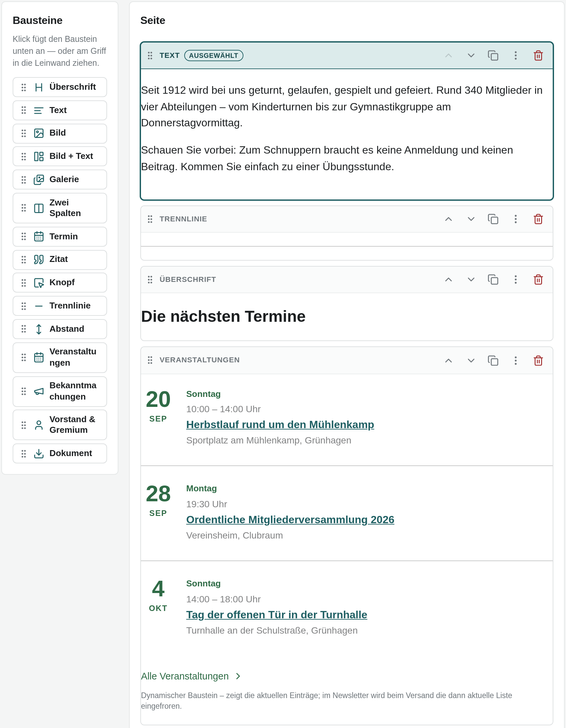Click the Veranstaltungen block drag handle
The image size is (566, 728).
[x=150, y=360]
